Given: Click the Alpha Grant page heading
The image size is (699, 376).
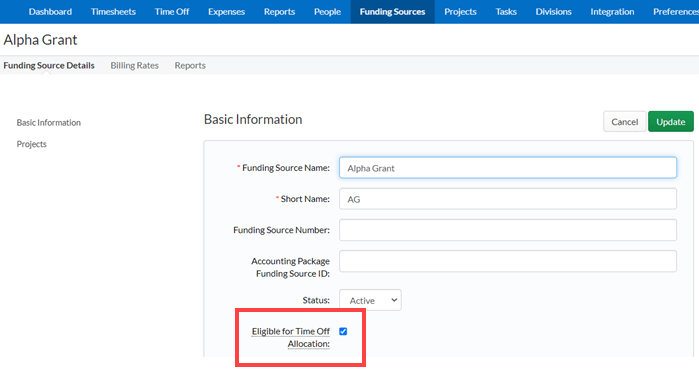Looking at the screenshot, I should pos(40,40).
